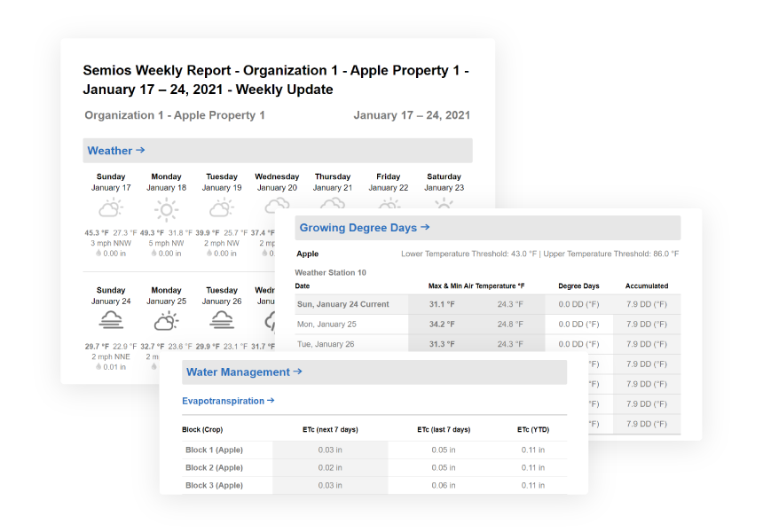This screenshot has height=532, width=763.
Task: Click the arrow beside Evapotranspiration
Action: click(x=271, y=400)
